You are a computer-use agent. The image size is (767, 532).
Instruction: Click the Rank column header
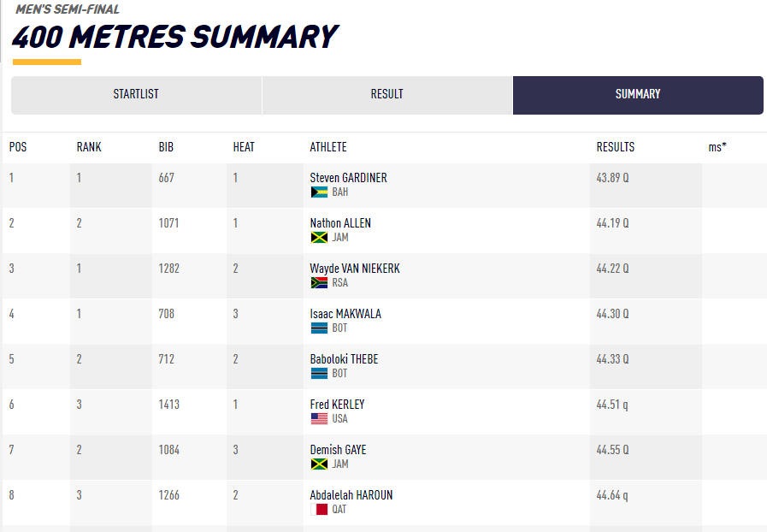tap(89, 147)
